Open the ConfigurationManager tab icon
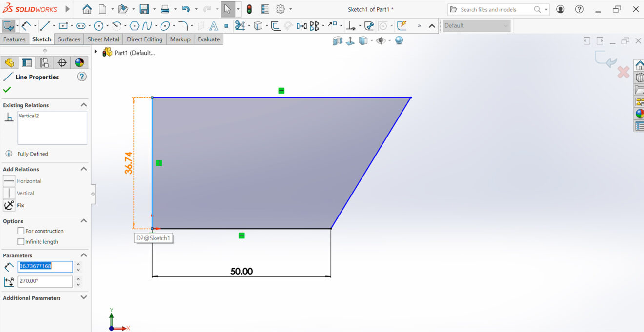644x332 pixels. click(x=44, y=62)
